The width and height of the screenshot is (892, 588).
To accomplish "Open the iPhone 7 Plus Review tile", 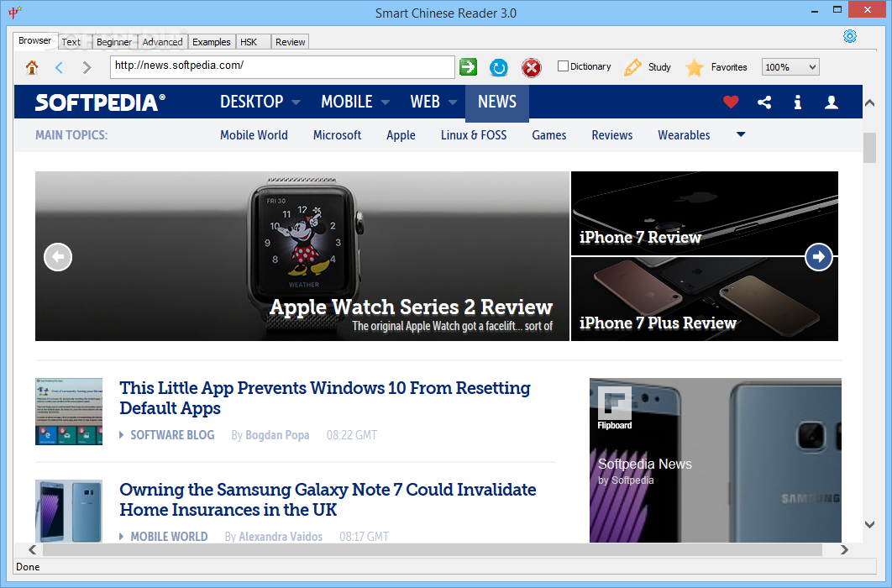I will pyautogui.click(x=704, y=299).
